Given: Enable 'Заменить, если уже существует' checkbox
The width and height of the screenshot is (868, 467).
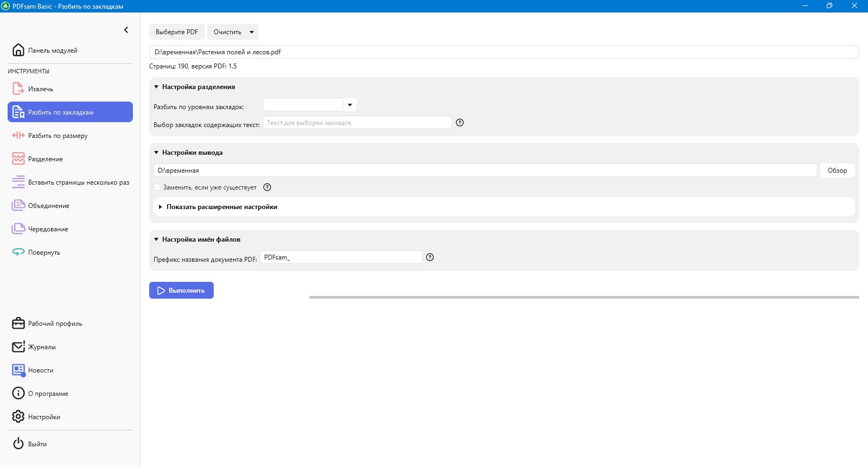Looking at the screenshot, I should [x=157, y=187].
